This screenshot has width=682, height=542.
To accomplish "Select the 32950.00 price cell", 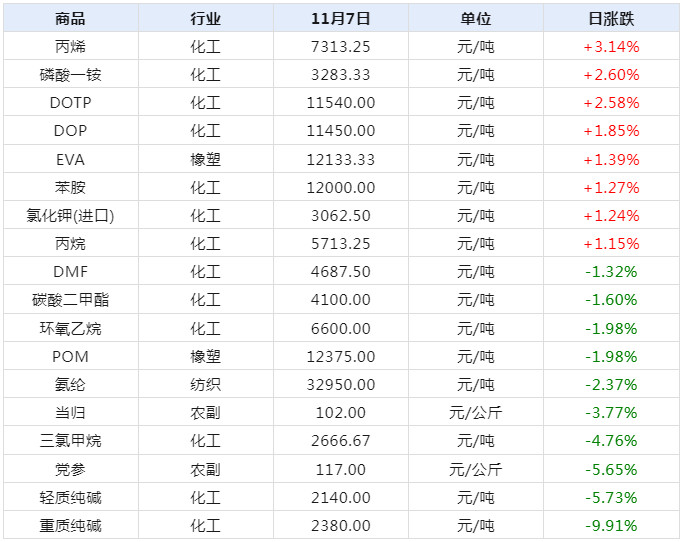I will point(341,385).
